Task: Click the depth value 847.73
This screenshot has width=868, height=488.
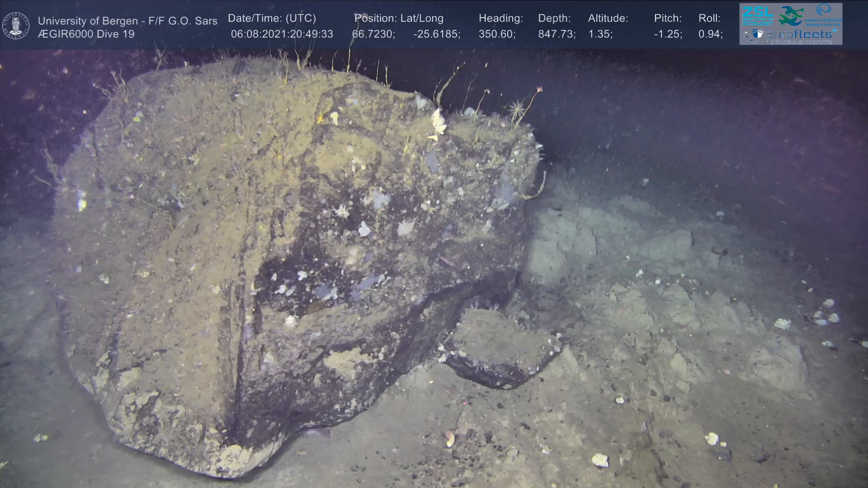Action: 557,34
